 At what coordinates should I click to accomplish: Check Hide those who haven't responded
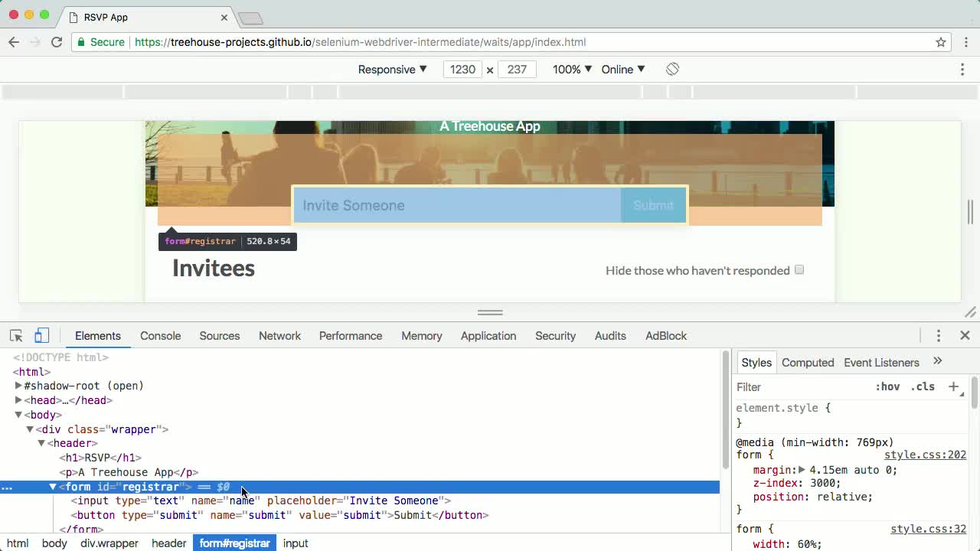coord(799,269)
